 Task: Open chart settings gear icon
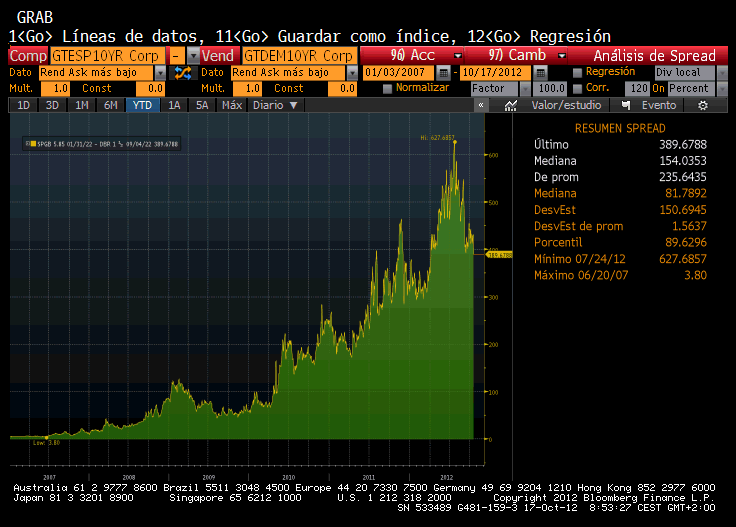[x=703, y=106]
